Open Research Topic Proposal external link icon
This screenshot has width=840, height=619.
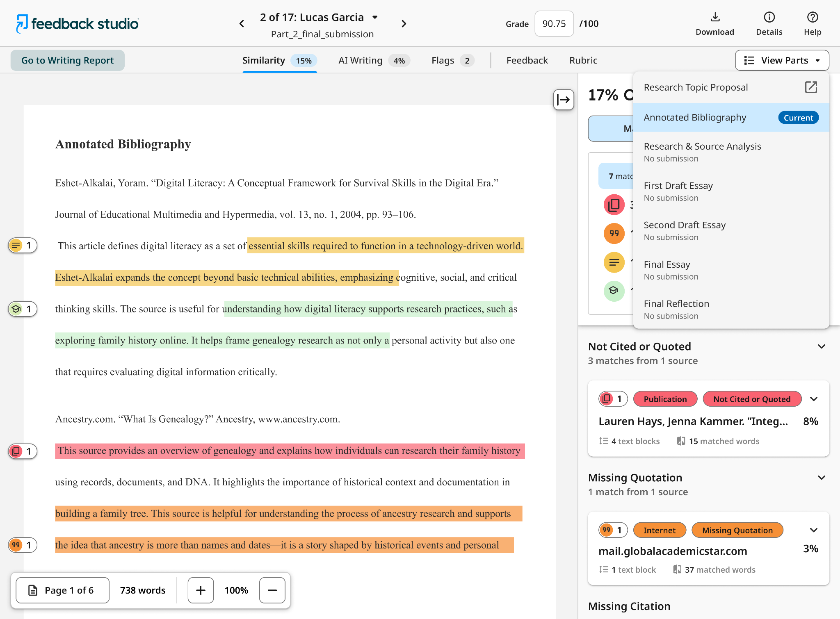811,87
